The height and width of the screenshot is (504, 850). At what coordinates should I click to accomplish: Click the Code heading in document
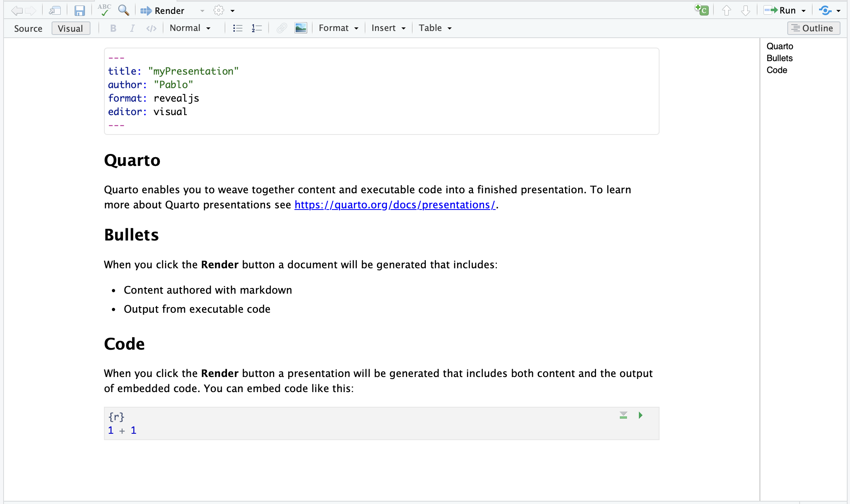pos(124,344)
